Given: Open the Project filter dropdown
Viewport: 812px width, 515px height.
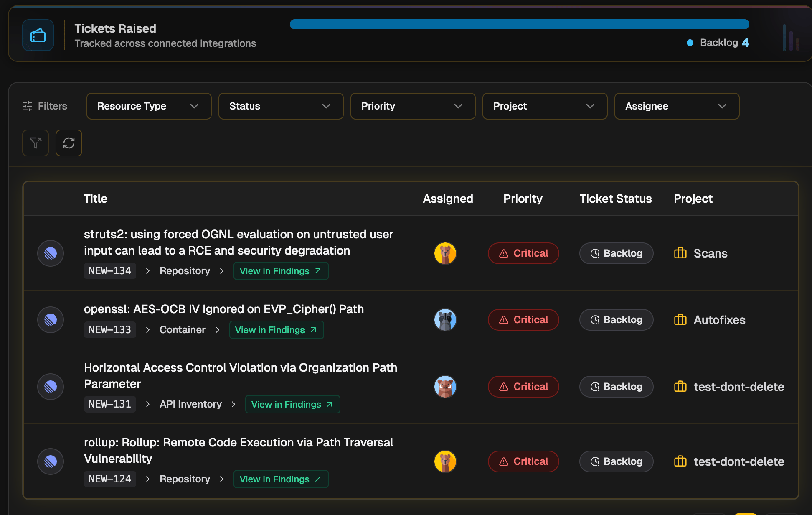Looking at the screenshot, I should click(x=545, y=106).
